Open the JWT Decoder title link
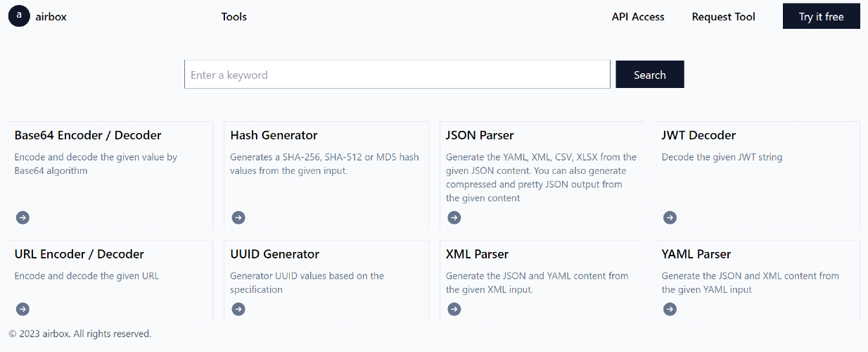This screenshot has height=352, width=868. click(x=698, y=135)
